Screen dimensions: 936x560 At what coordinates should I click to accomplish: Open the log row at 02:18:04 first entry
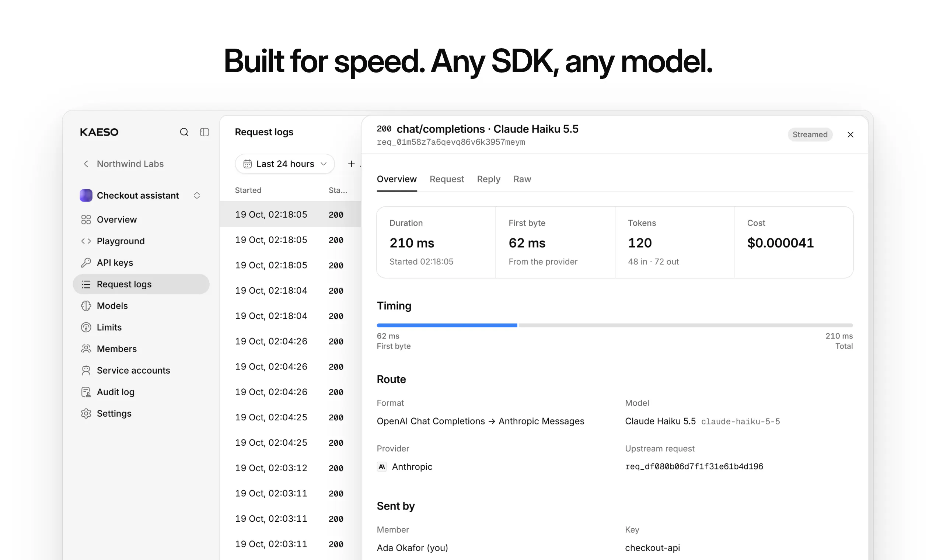tap(290, 291)
